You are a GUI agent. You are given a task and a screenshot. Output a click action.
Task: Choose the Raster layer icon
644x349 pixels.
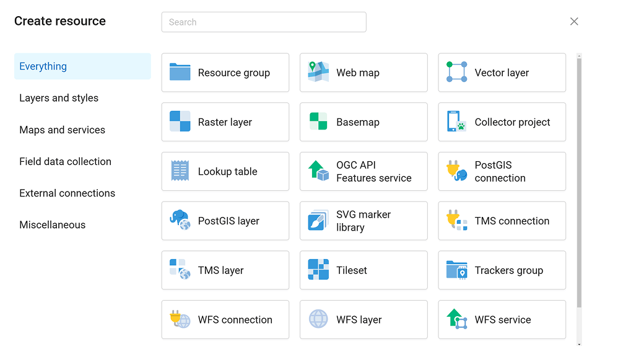tap(180, 122)
